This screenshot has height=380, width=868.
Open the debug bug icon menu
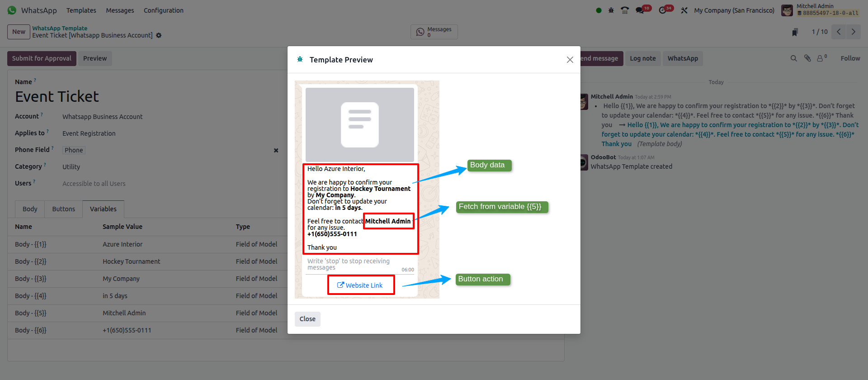[611, 10]
